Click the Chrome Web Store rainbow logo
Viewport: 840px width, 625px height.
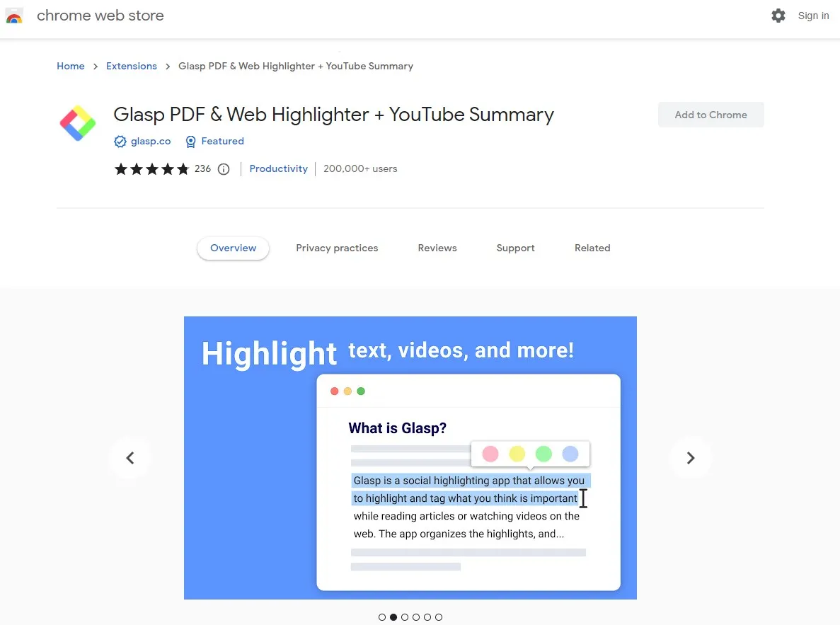tap(14, 16)
